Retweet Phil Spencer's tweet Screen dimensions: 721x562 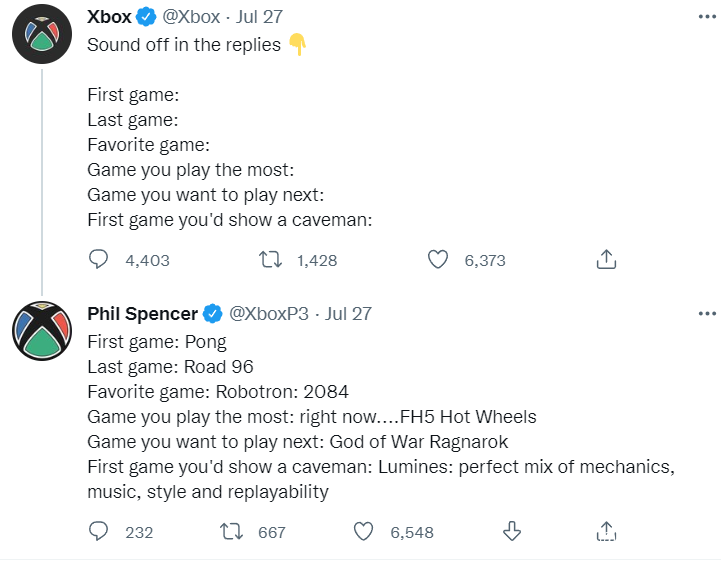coord(231,532)
